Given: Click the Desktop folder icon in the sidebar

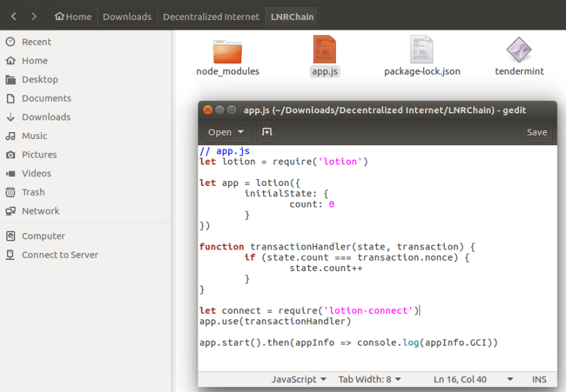Looking at the screenshot, I should tap(10, 80).
